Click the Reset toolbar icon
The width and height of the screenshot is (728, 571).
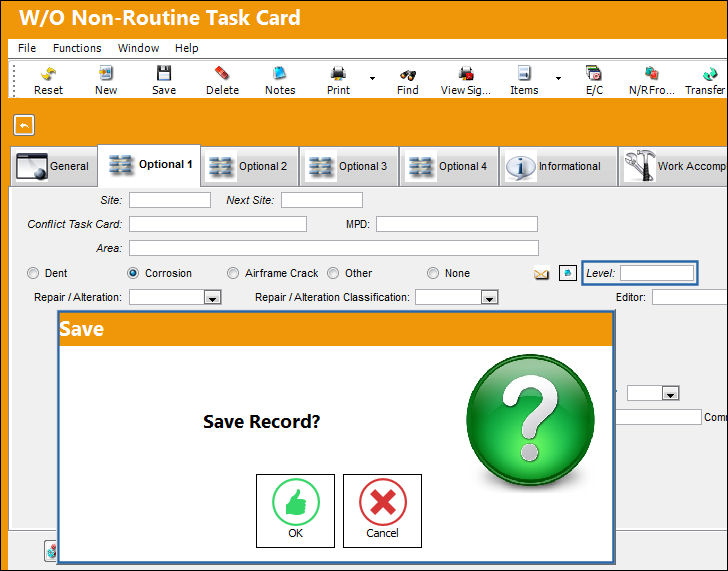pos(48,73)
